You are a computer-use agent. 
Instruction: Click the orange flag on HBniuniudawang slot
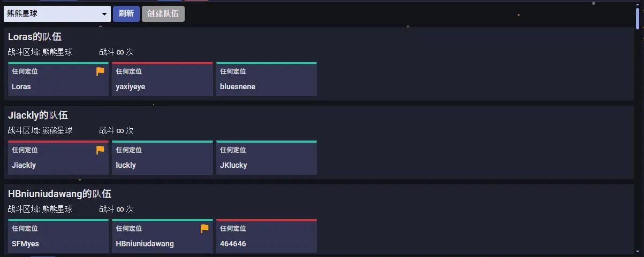pos(204,229)
